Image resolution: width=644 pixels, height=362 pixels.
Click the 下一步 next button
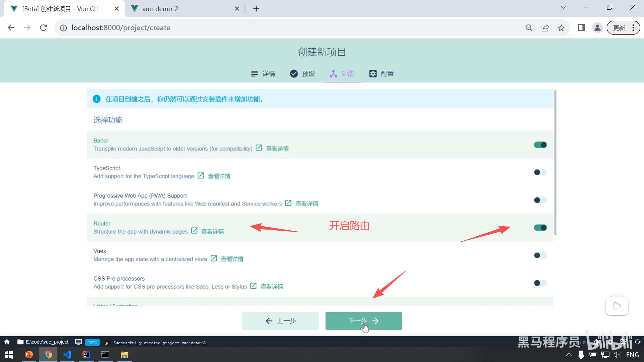click(x=364, y=321)
